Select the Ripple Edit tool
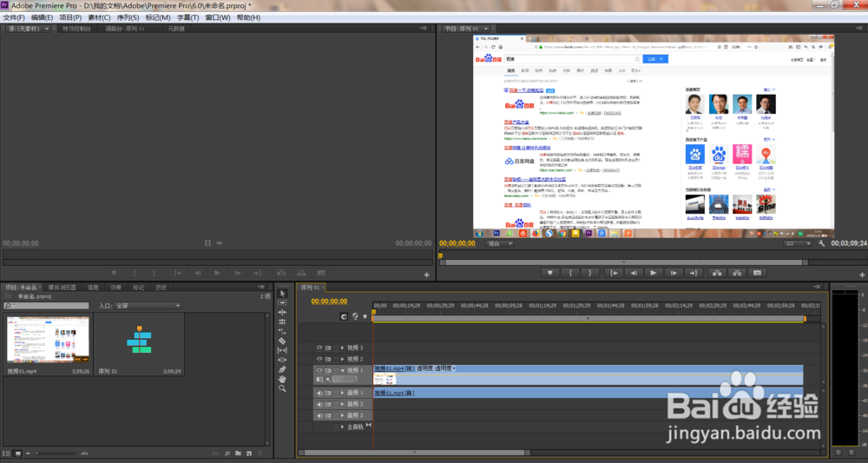Screen dimensions: 868x463 [x=282, y=313]
